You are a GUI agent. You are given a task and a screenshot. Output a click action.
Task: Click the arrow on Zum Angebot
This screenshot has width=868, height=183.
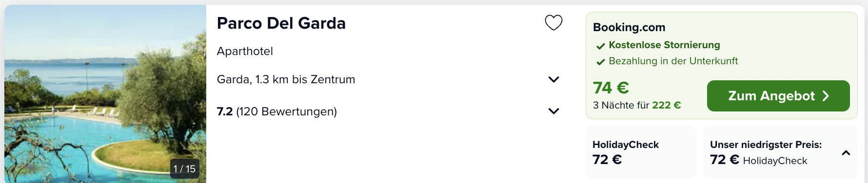(826, 96)
